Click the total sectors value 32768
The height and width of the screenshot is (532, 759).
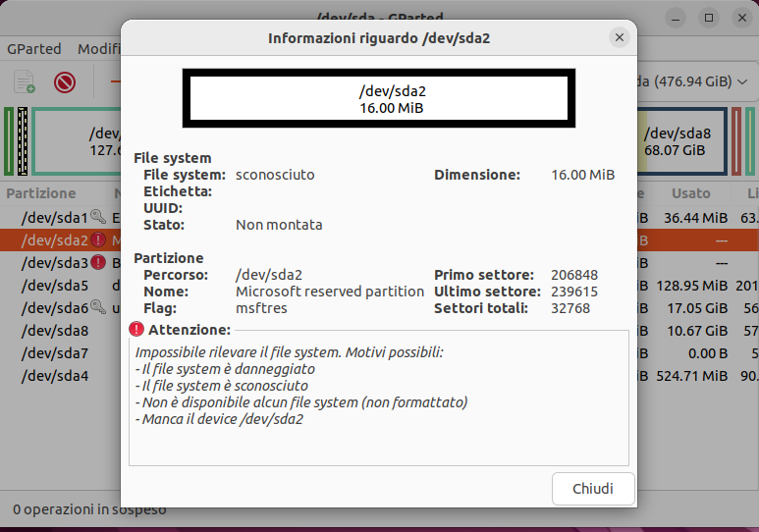tap(570, 308)
